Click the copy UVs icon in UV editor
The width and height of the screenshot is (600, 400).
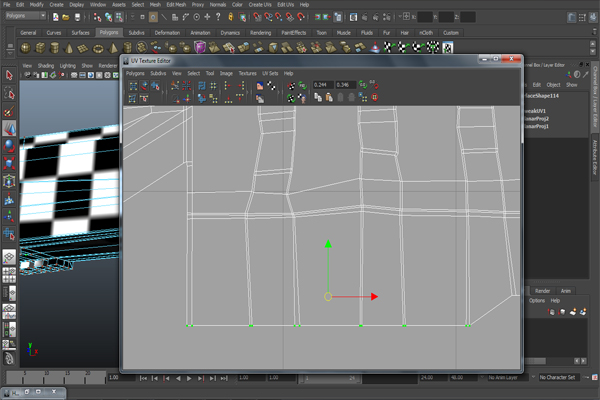pos(318,98)
